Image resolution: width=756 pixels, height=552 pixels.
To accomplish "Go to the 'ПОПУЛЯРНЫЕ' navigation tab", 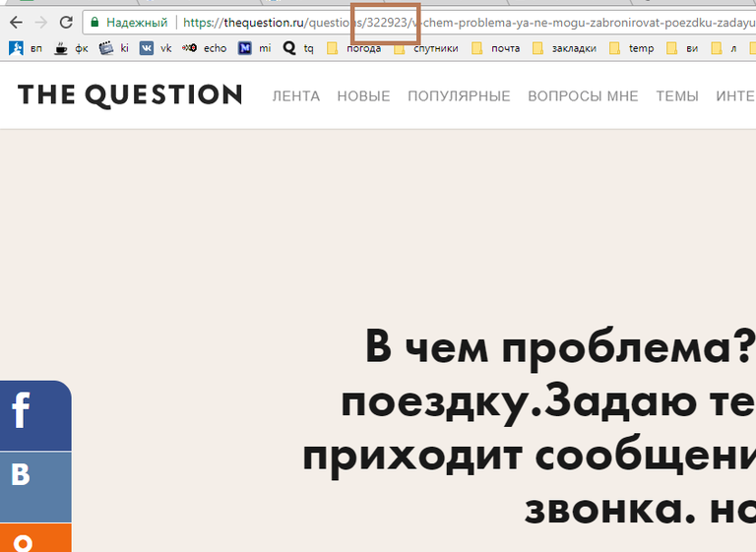I will (459, 95).
